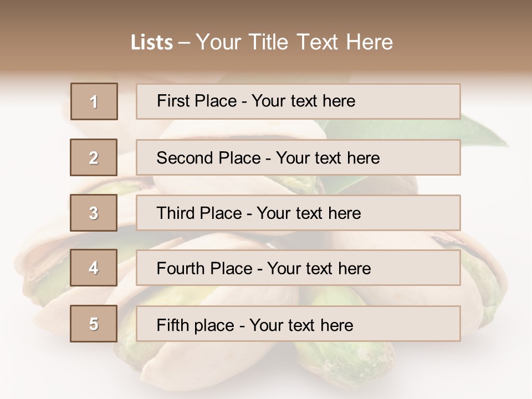Screen dimensions: 532x399
Task: Click the number 5 box
Action: [x=94, y=324]
